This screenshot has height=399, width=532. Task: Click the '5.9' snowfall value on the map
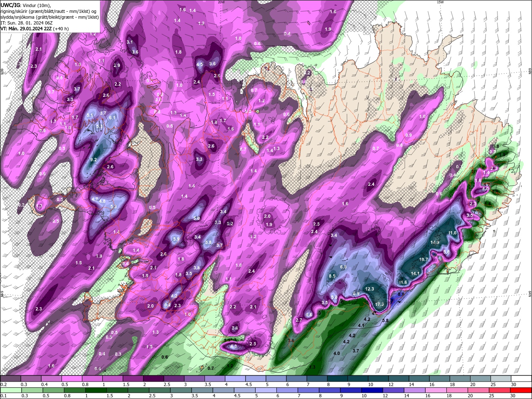[176, 239]
